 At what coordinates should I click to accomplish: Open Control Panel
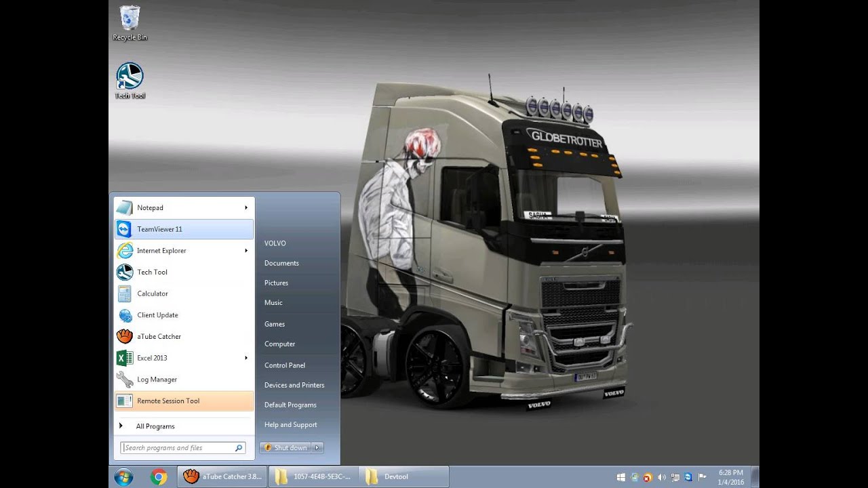pyautogui.click(x=285, y=365)
